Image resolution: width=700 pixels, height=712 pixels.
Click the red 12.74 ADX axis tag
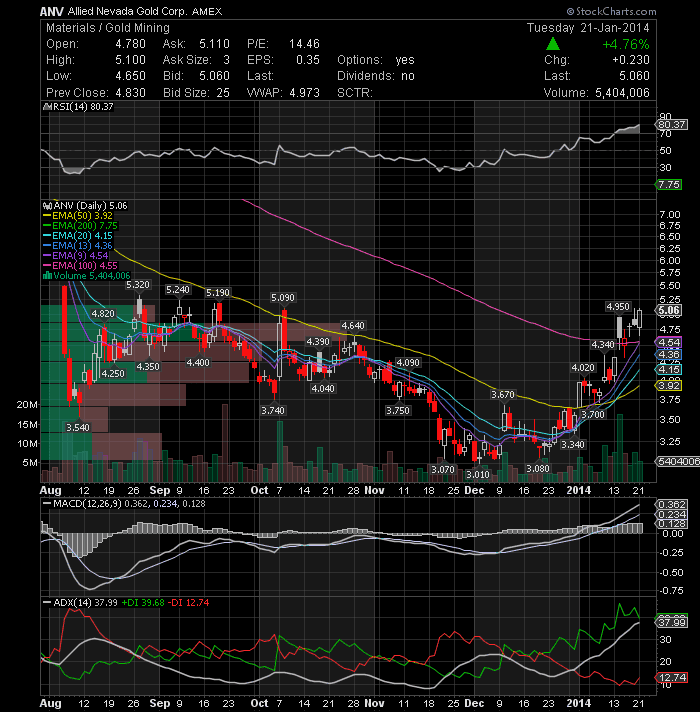pos(672,677)
